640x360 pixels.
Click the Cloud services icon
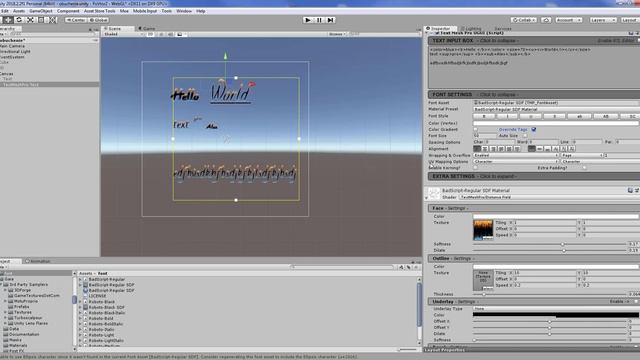(546, 20)
